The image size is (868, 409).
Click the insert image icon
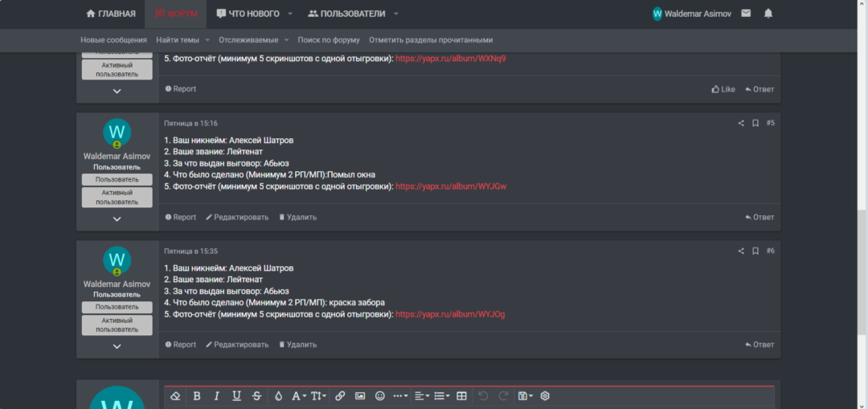click(x=360, y=395)
